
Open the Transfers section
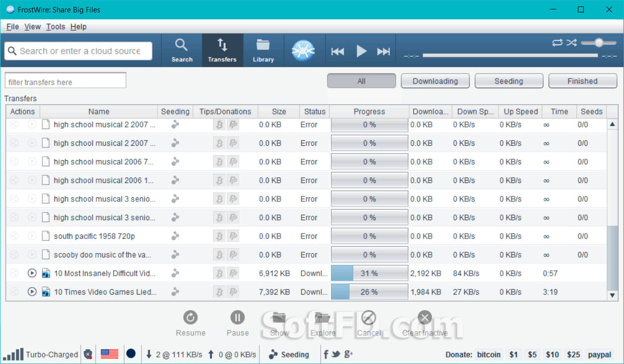pos(222,50)
